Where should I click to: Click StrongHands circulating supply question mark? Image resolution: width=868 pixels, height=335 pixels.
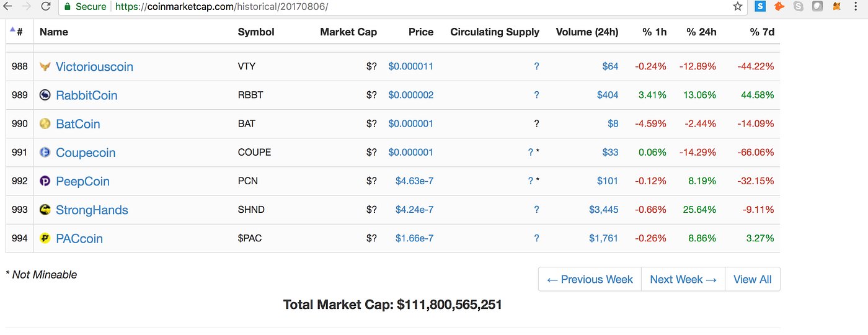tap(536, 209)
